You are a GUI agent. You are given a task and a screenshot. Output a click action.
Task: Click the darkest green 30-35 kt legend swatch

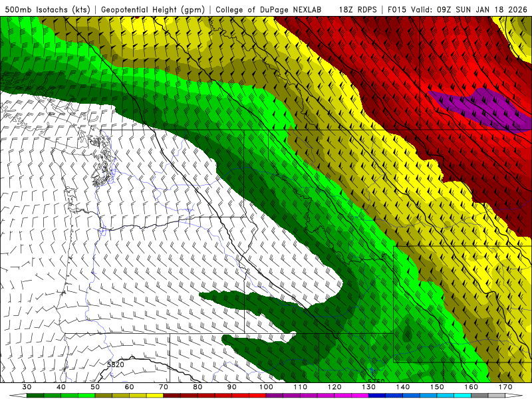(x=35, y=396)
